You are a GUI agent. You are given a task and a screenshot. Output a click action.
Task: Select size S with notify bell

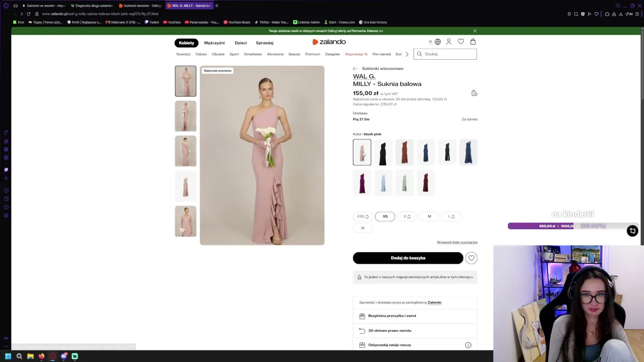(407, 216)
